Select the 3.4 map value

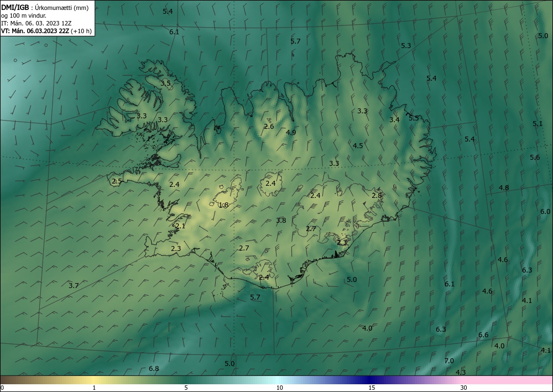[394, 120]
